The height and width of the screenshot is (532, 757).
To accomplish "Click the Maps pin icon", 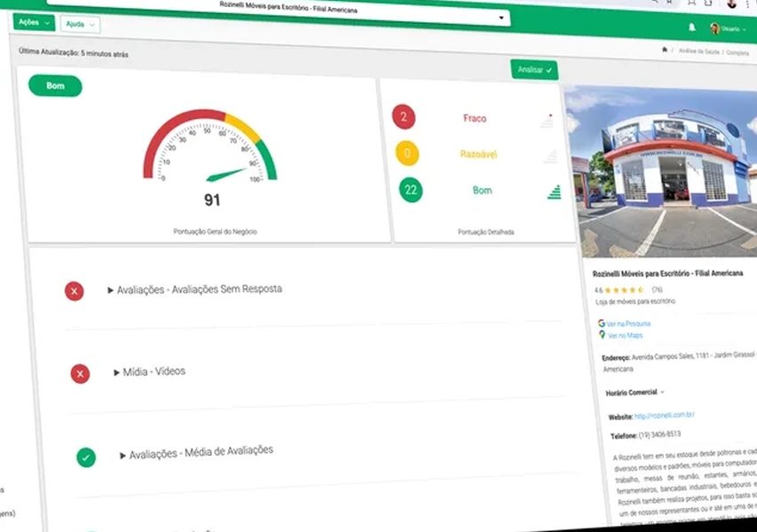I will tap(602, 334).
